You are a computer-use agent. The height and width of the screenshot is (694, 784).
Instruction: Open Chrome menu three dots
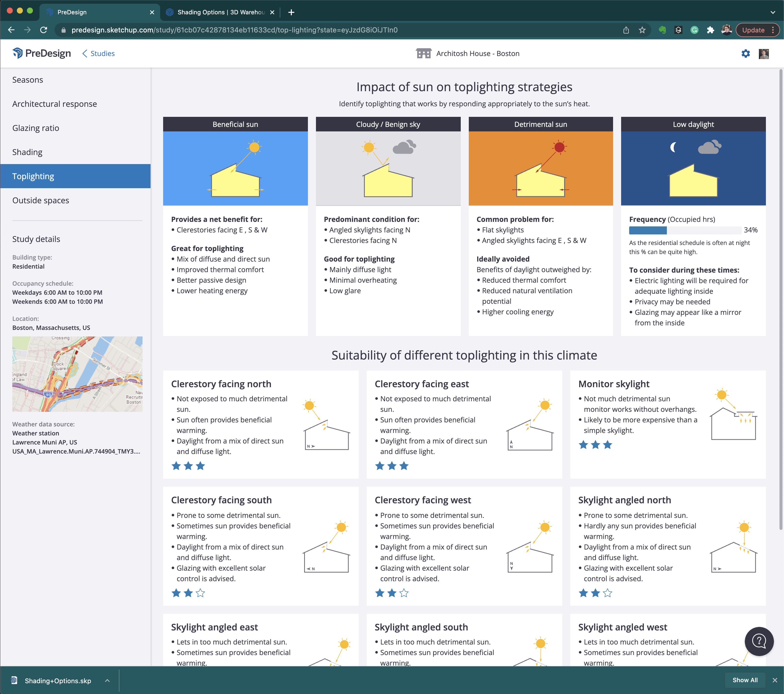[x=773, y=30]
